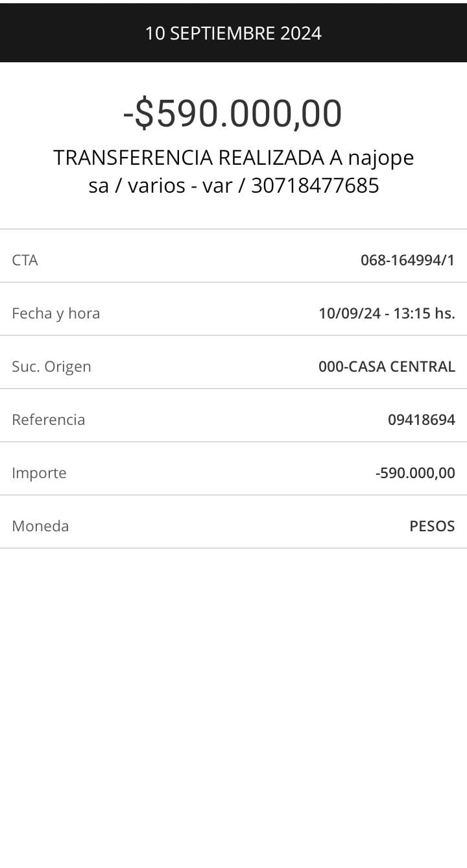Select the Importe row value -590.000,00
The image size is (467, 868).
click(415, 473)
